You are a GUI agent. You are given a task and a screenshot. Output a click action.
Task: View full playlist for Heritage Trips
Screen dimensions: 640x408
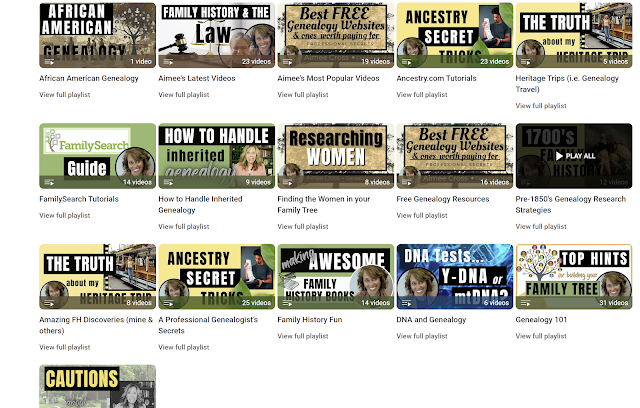[x=541, y=106]
